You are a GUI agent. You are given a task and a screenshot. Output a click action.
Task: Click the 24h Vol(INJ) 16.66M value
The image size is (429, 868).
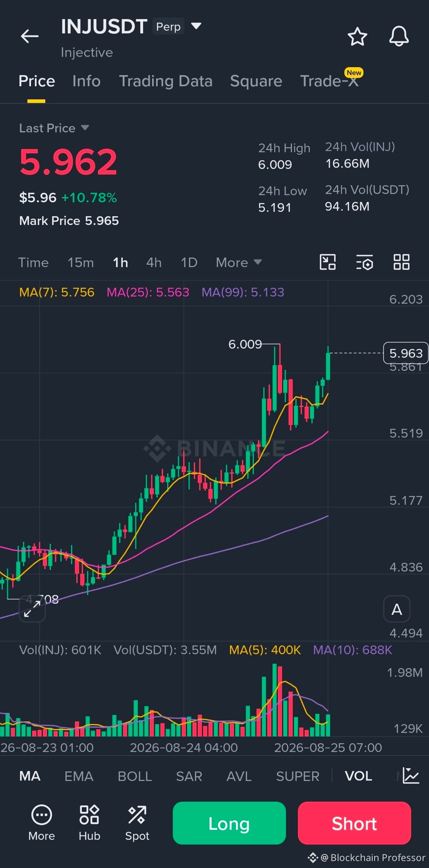click(347, 163)
